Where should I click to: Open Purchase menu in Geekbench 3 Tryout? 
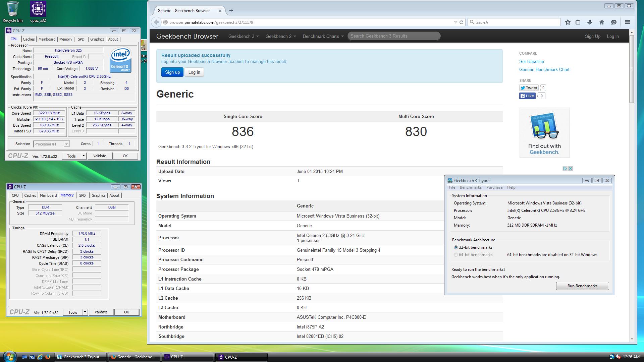tap(494, 187)
